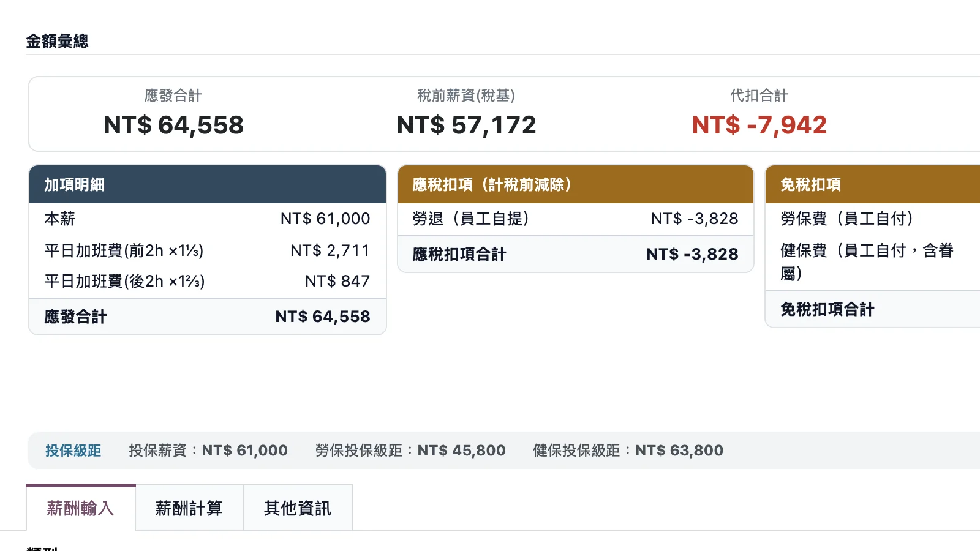Click the 稅前薪資(稅基) NT$ 57,172 amount
This screenshot has height=551, width=980.
pyautogui.click(x=467, y=126)
